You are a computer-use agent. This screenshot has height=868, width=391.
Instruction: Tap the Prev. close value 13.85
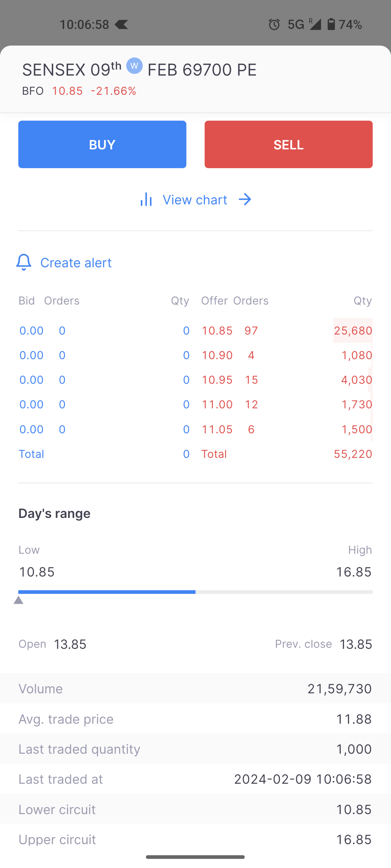[356, 644]
